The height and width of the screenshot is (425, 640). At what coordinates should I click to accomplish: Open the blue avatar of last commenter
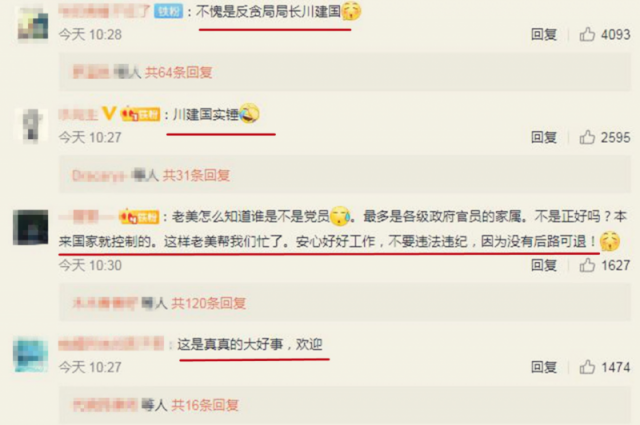pos(31,354)
